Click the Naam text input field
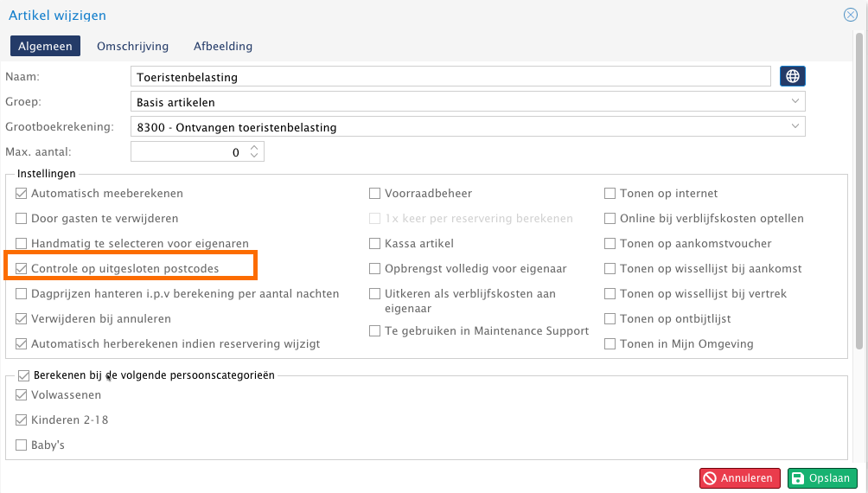Screen dimensions: 868x493 click(450, 77)
